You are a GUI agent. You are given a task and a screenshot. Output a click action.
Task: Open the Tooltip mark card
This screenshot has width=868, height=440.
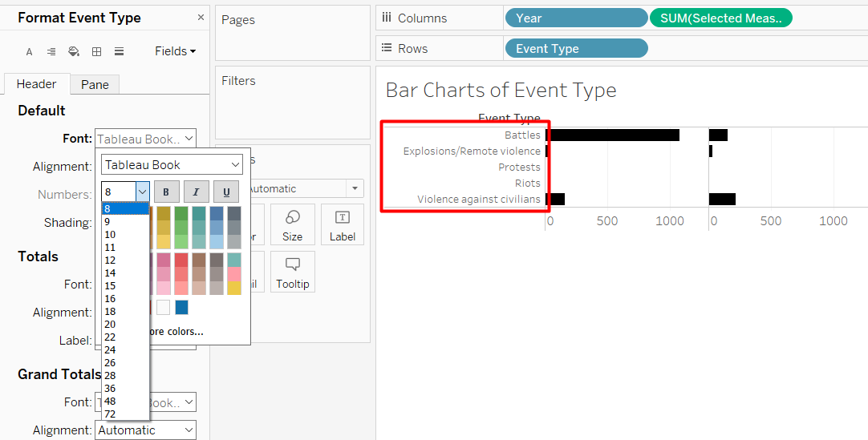(292, 272)
